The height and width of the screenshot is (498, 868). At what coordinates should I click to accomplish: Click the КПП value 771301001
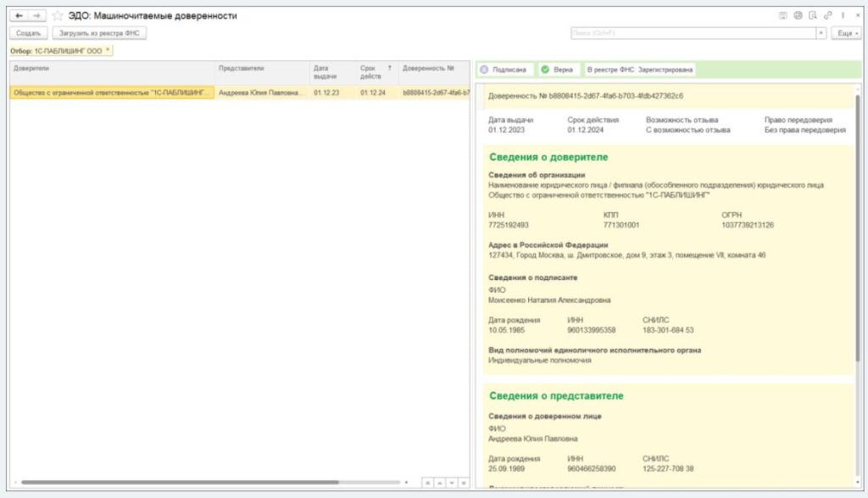(x=621, y=225)
